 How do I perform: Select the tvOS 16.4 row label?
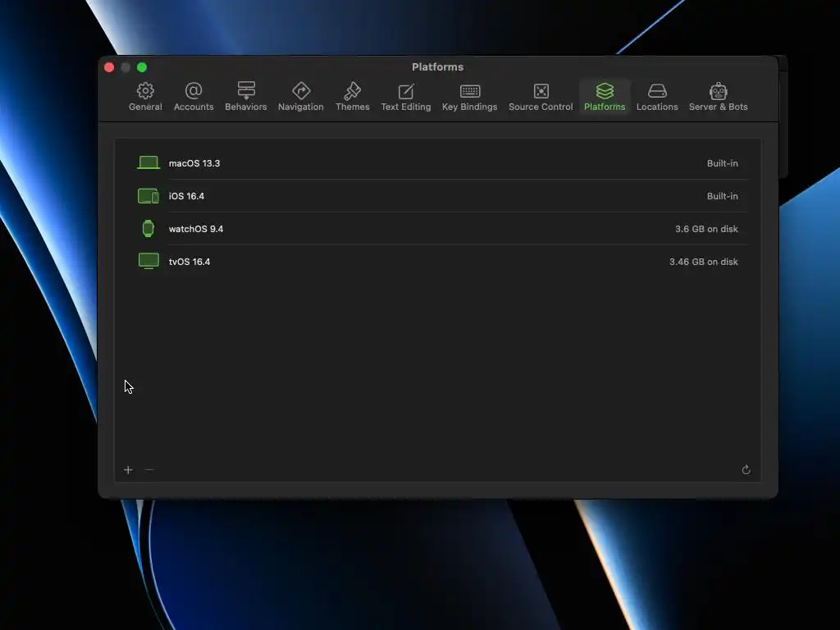click(189, 262)
